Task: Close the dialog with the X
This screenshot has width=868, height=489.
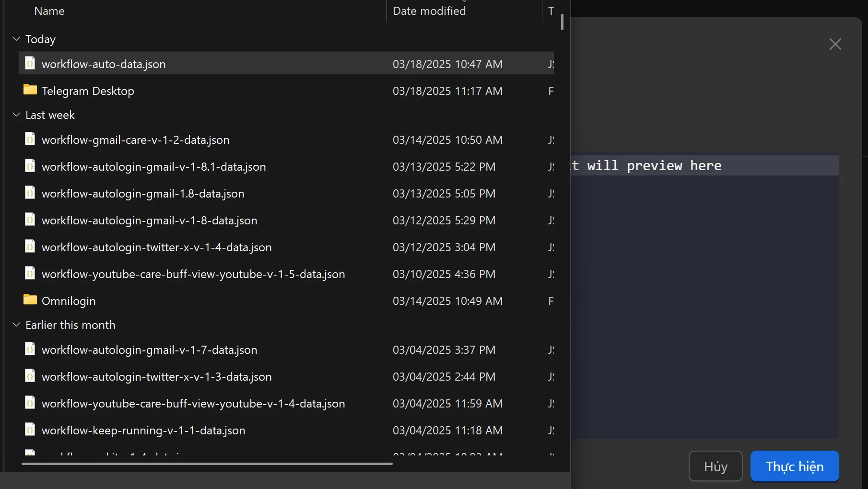Action: coord(835,44)
